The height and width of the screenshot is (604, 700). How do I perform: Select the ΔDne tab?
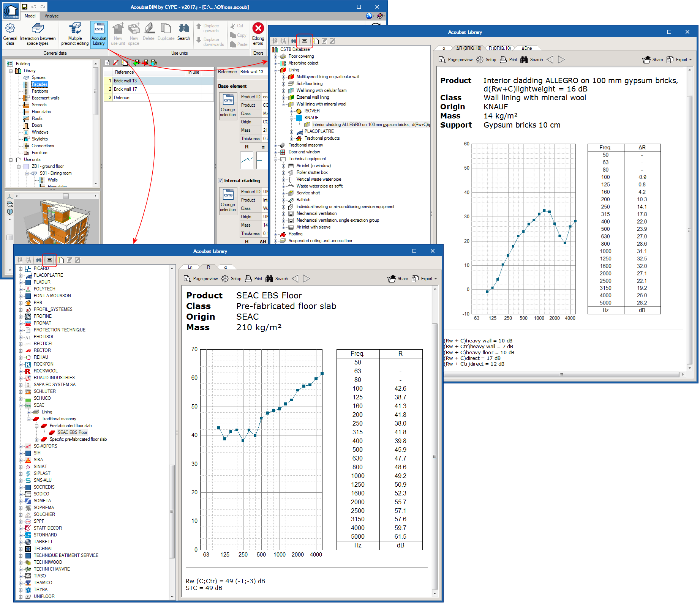tap(526, 48)
